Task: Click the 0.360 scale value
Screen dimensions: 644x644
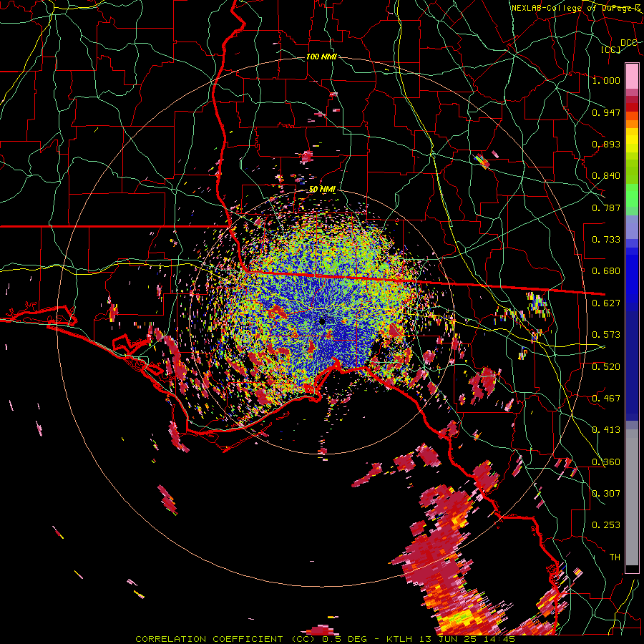Action: coord(606,462)
